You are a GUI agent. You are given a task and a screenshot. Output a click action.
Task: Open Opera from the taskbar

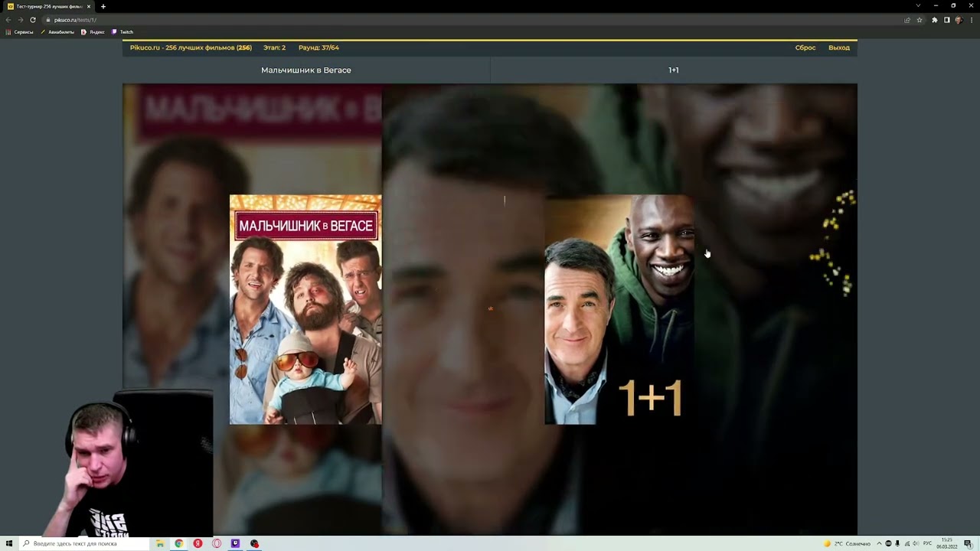217,543
